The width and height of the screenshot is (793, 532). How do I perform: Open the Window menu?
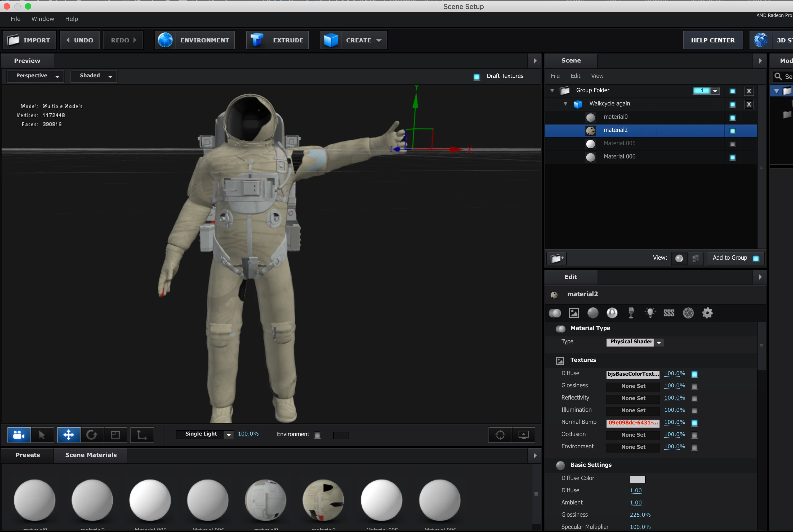click(x=43, y=19)
